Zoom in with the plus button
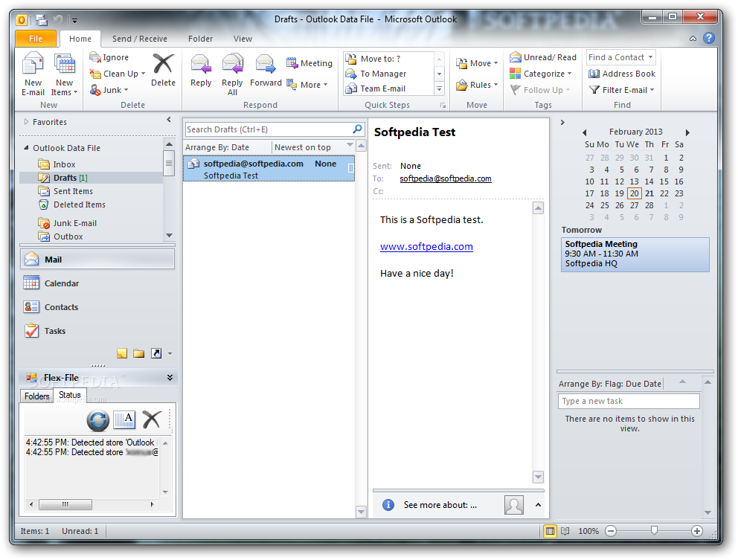The image size is (738, 560). tap(697, 531)
